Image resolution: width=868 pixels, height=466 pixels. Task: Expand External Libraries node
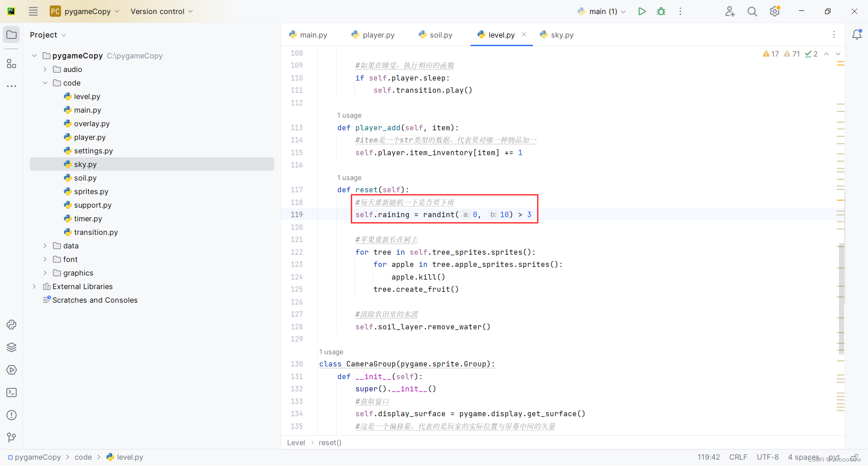(34, 286)
